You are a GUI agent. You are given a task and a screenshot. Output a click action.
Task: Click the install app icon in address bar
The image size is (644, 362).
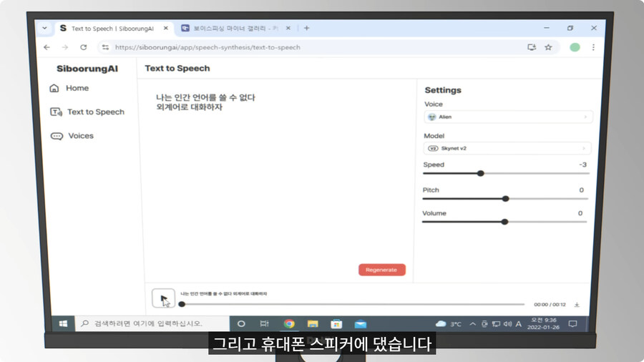click(532, 48)
